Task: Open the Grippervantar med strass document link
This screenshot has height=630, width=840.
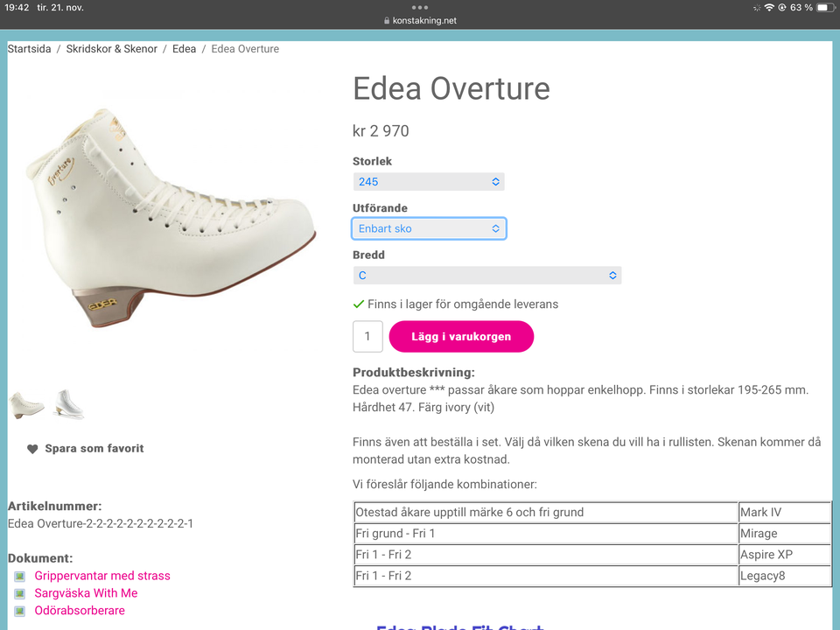Action: (x=102, y=576)
